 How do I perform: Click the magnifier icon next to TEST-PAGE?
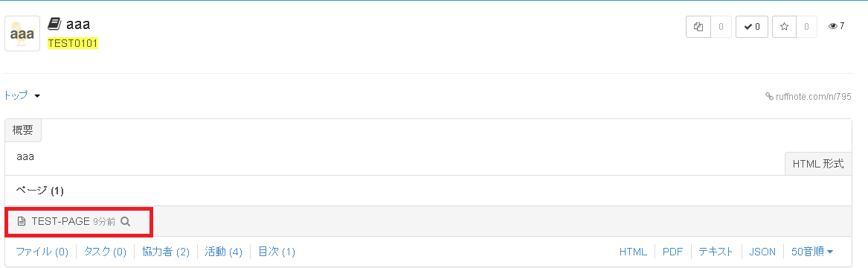click(126, 222)
